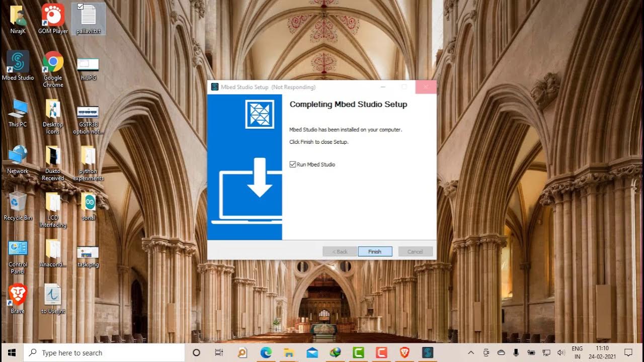Select the Network desktop icon
The image size is (644, 362).
[x=18, y=160]
